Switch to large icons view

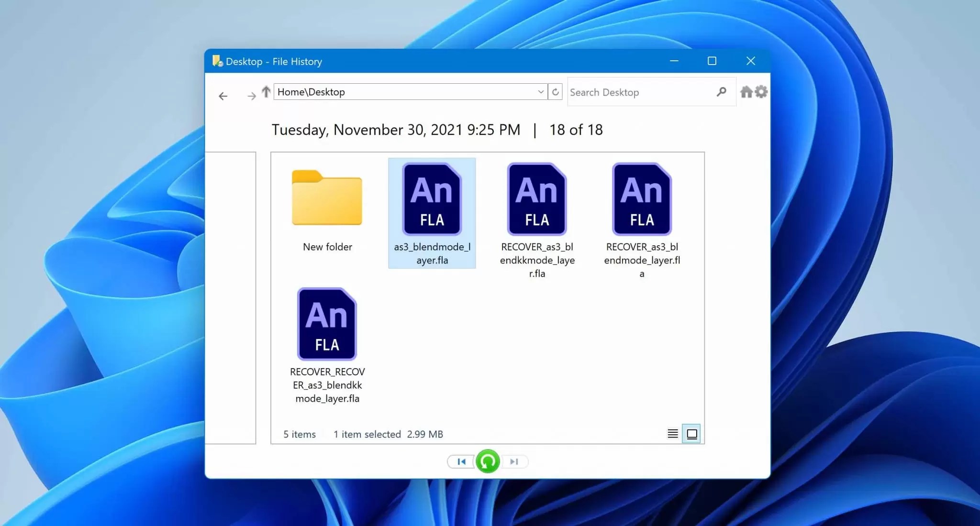pos(691,434)
